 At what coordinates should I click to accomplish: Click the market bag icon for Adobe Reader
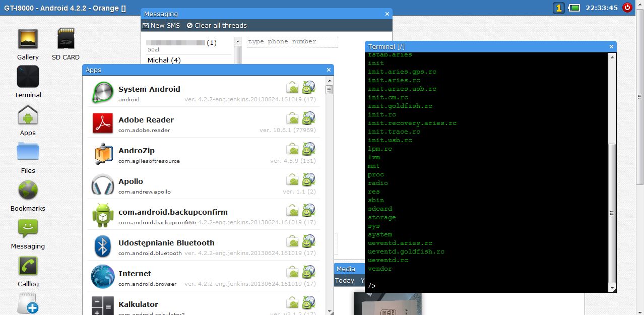point(292,118)
